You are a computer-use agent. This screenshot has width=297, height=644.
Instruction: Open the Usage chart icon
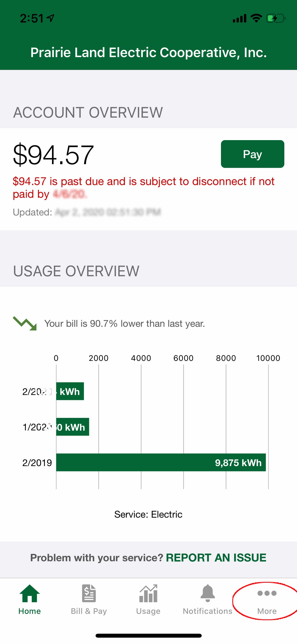148,594
